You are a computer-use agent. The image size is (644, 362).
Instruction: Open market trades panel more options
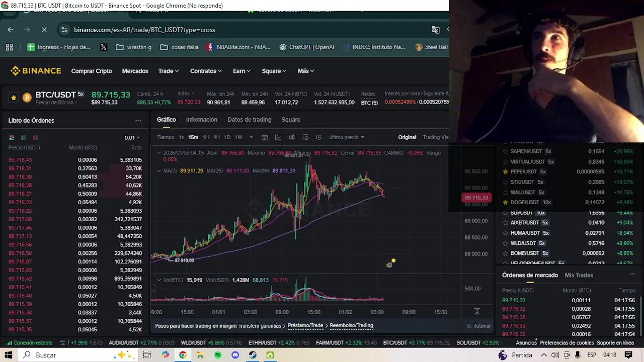click(632, 275)
